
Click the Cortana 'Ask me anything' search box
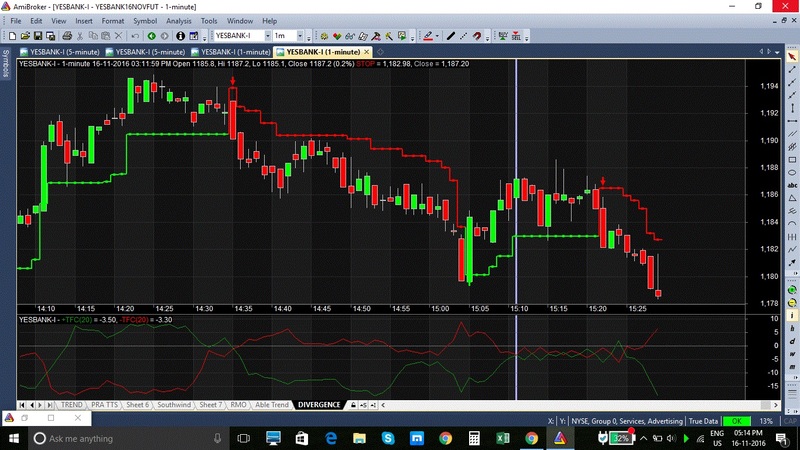pos(127,438)
